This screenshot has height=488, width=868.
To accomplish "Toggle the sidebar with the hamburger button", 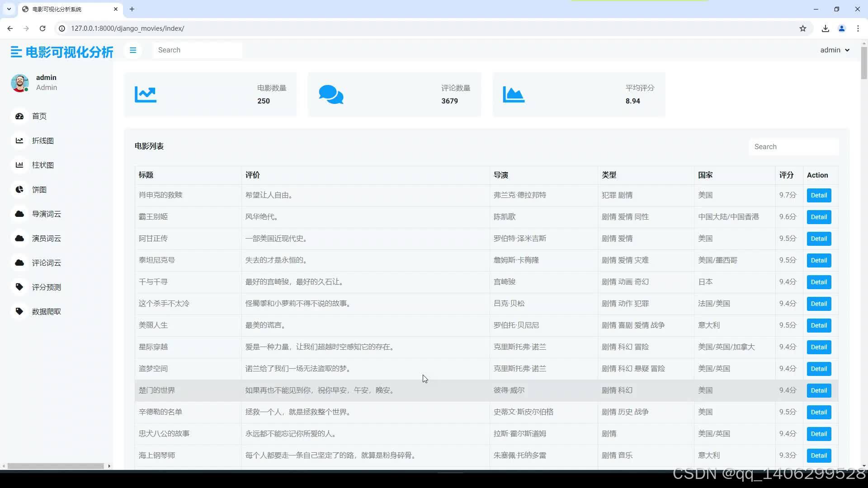I will [133, 50].
